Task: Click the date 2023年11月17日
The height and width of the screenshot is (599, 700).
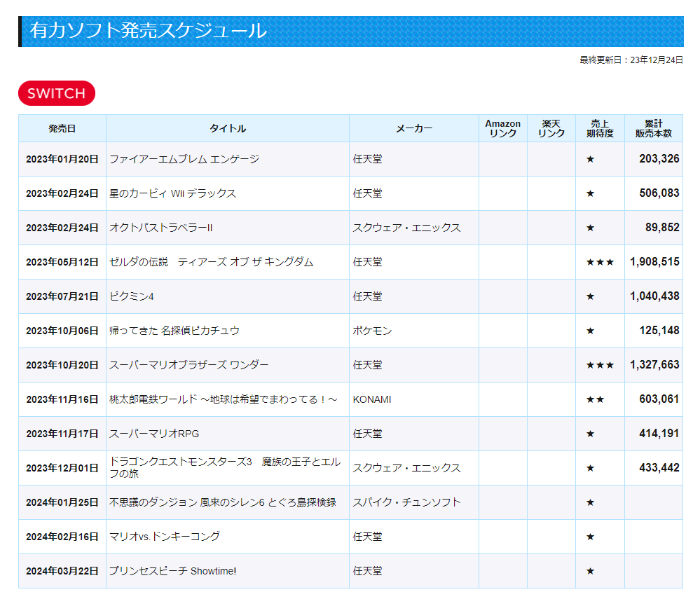Action: click(62, 434)
